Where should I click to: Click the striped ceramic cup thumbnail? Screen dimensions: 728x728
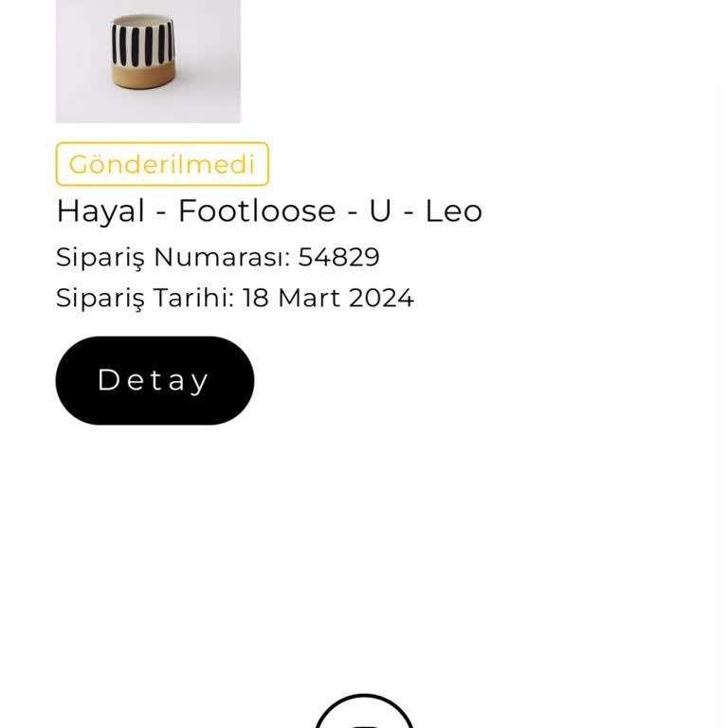click(148, 59)
